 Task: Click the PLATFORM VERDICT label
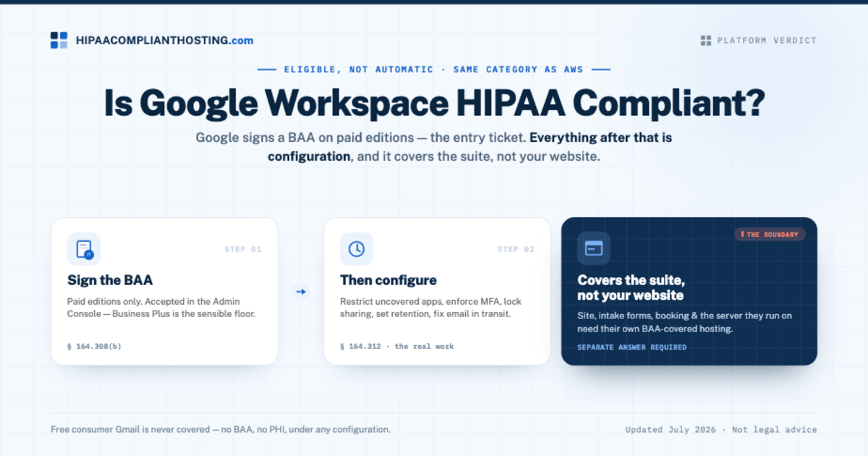click(767, 41)
